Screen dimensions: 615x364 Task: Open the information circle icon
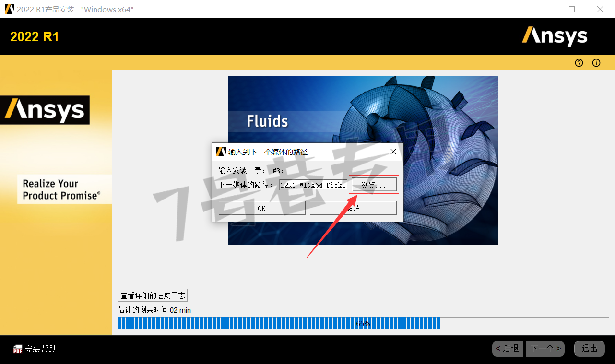click(596, 63)
